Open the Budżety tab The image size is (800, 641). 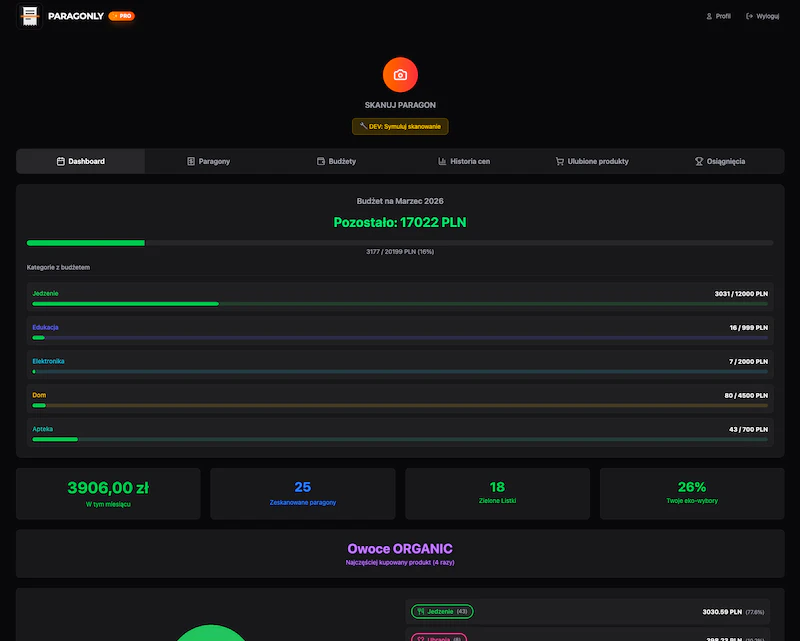pyautogui.click(x=336, y=161)
